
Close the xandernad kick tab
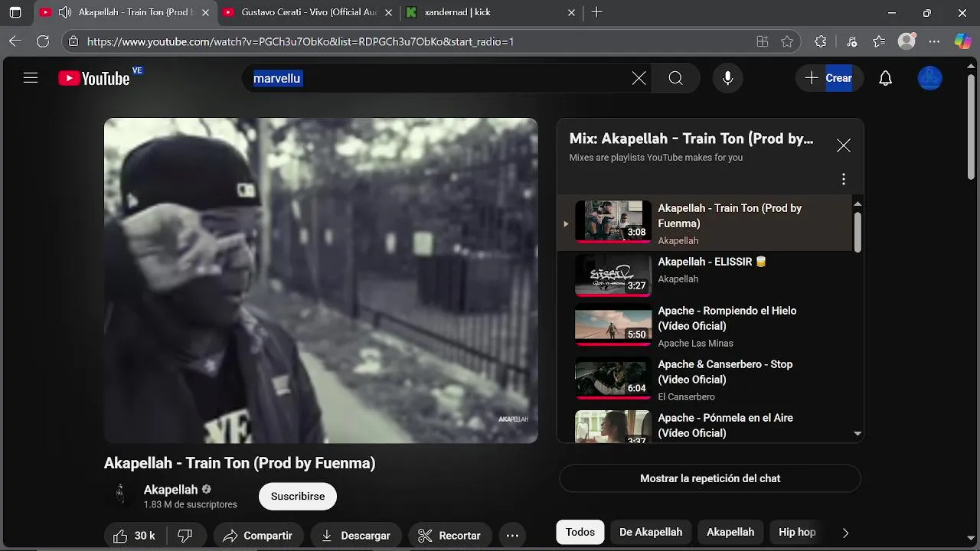coord(571,12)
